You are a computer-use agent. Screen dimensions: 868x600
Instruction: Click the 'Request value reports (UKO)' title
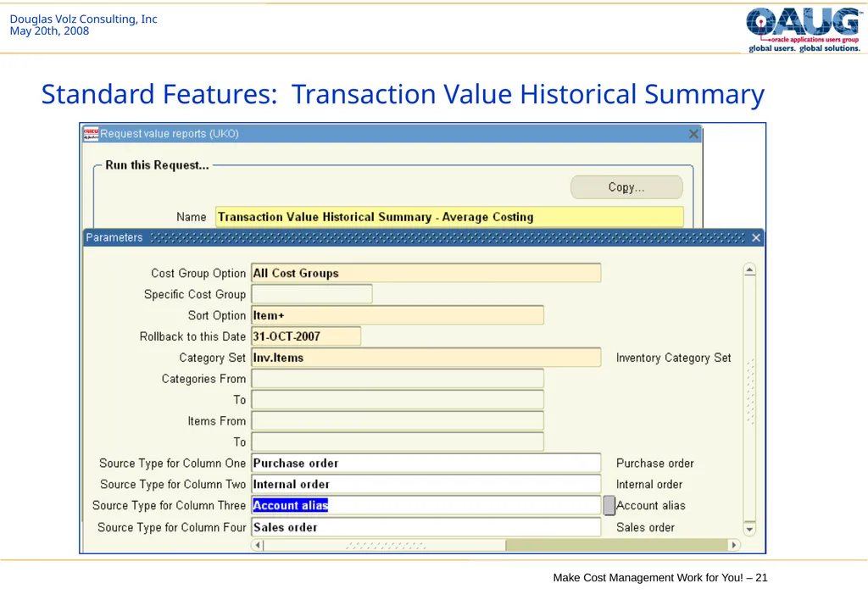pos(170,134)
